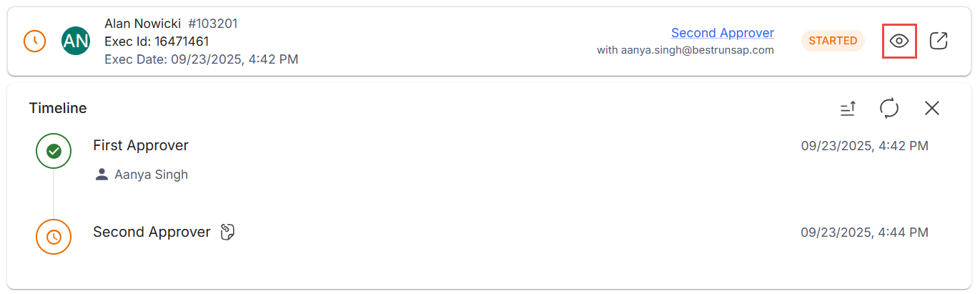Click the icon beside Second Approver step
980x294 pixels.
pos(228,232)
